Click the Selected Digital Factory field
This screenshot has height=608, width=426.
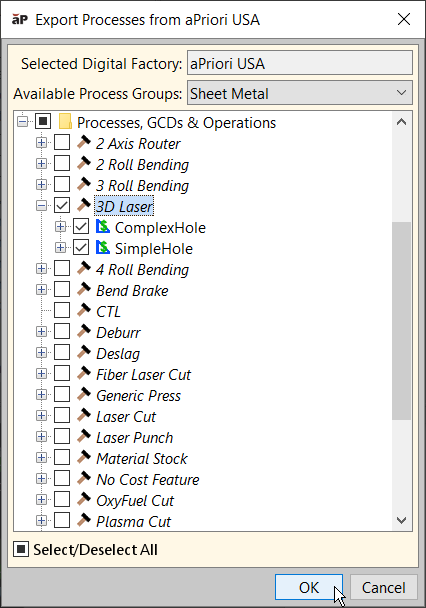(x=300, y=63)
